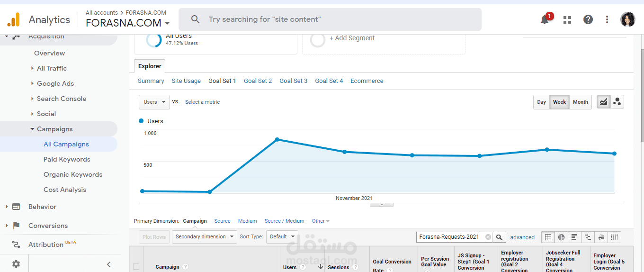The image size is (644, 272).
Task: Click the chart collapse handle below November 2021
Action: click(x=381, y=205)
